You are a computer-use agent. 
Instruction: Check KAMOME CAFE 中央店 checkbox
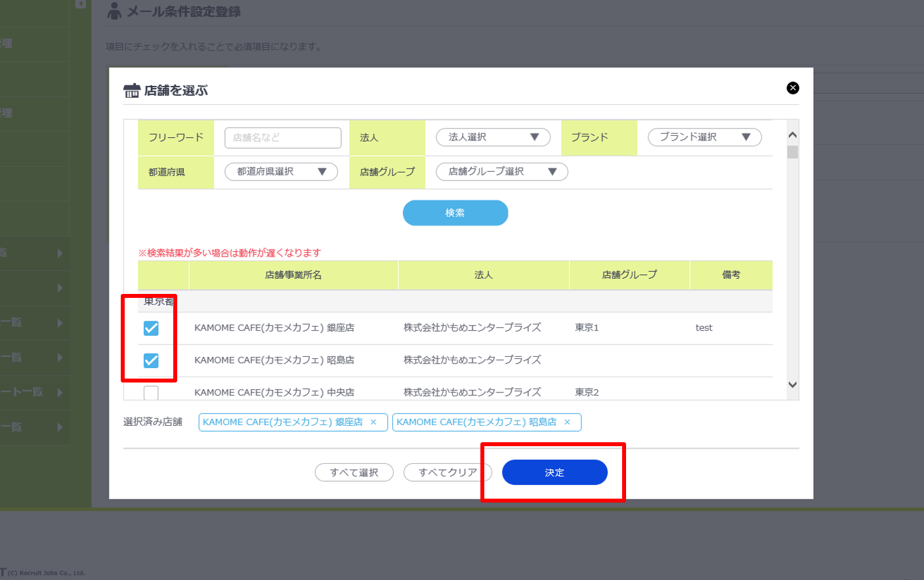point(151,392)
